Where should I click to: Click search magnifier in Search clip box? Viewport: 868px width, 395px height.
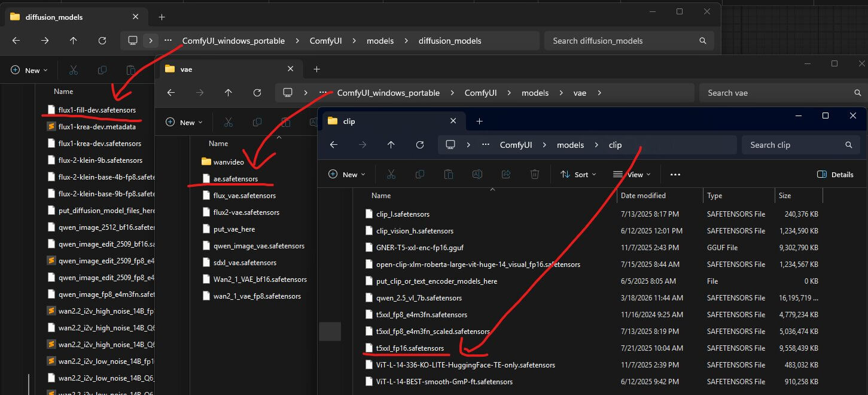[848, 145]
